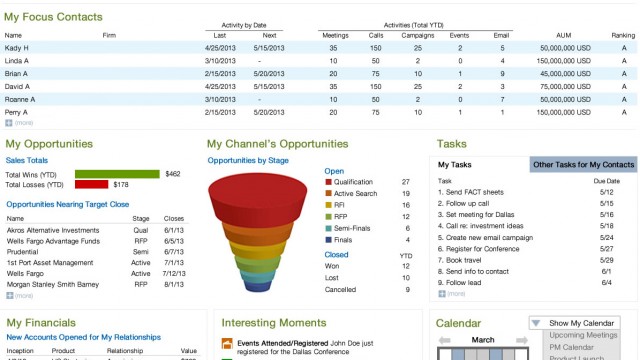Click the red Total Losses bar

pos(91,184)
